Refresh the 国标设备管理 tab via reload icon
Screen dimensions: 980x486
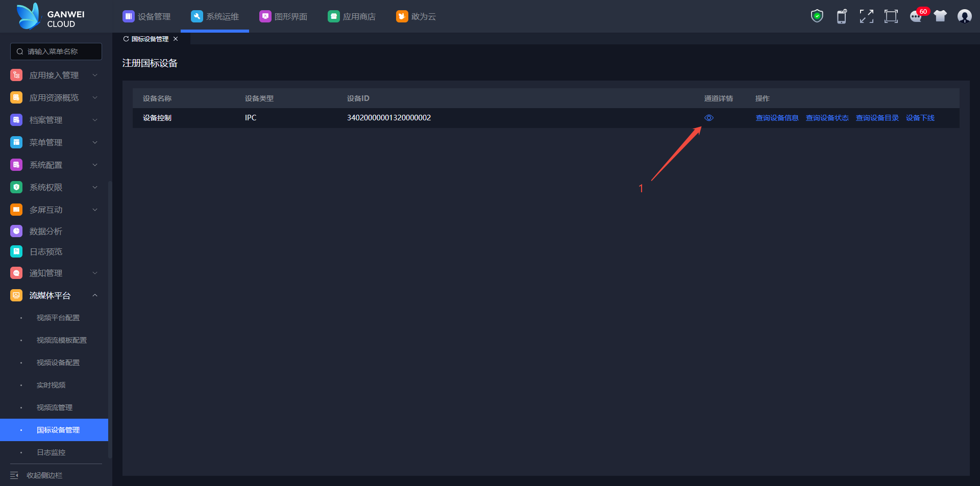(126, 39)
